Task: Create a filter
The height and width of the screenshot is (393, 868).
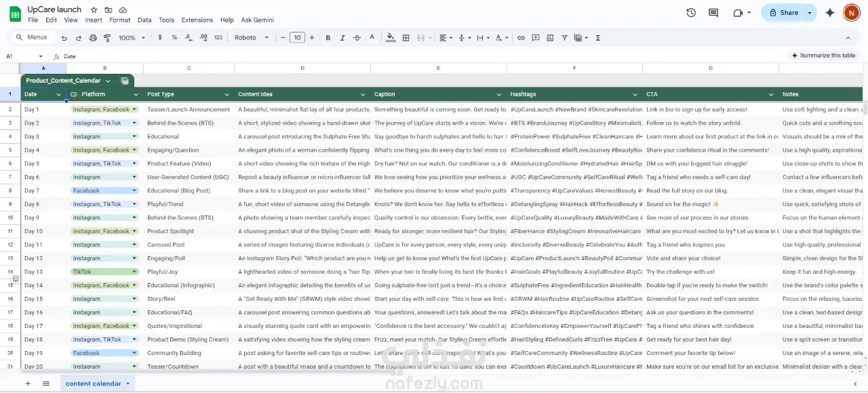Action: click(564, 38)
